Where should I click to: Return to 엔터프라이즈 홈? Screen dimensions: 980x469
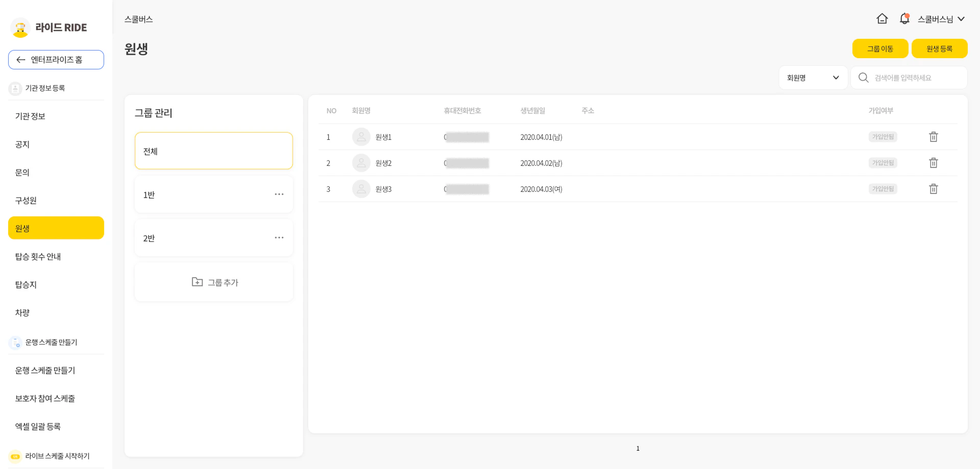56,60
